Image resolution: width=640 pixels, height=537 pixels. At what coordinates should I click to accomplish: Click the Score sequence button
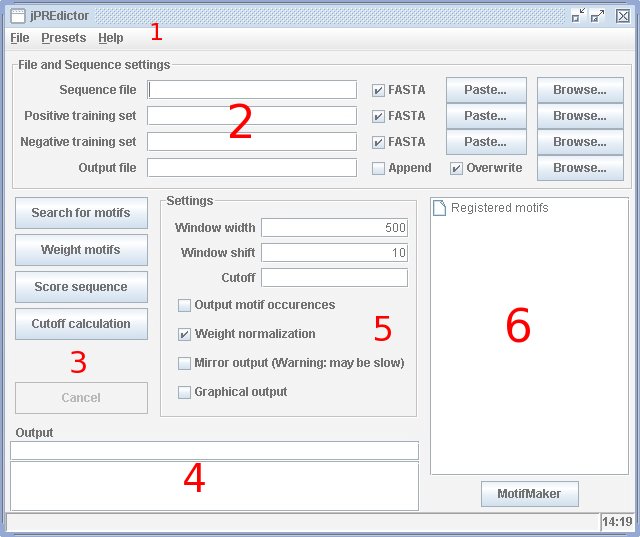(x=81, y=287)
